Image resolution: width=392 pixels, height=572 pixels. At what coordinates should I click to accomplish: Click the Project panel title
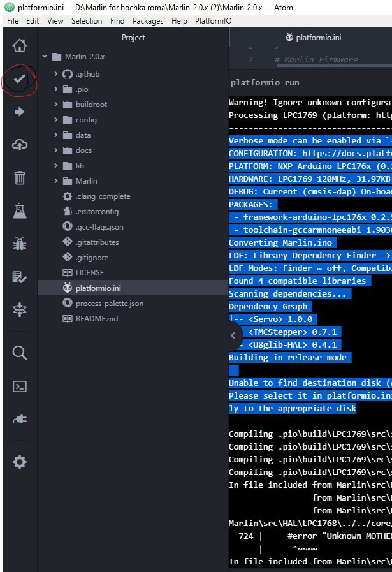tap(133, 38)
